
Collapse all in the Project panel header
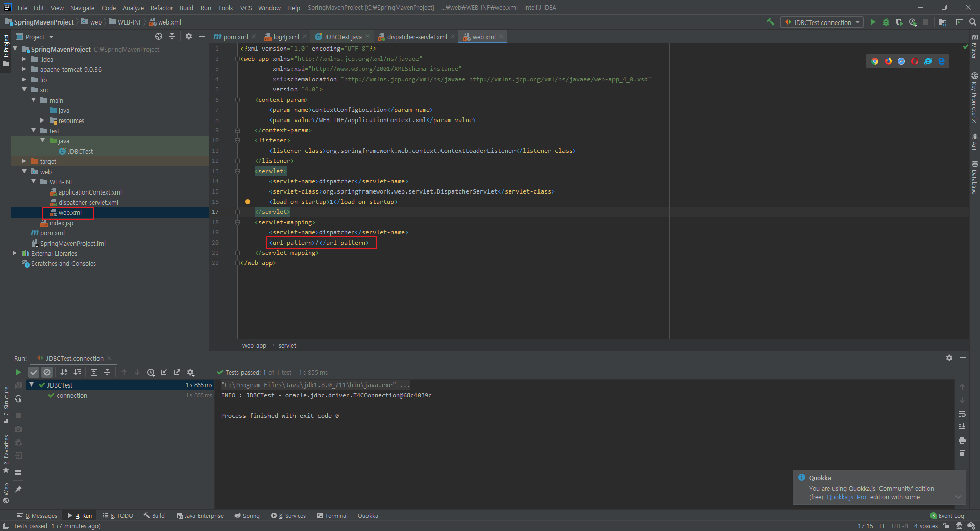pyautogui.click(x=172, y=36)
